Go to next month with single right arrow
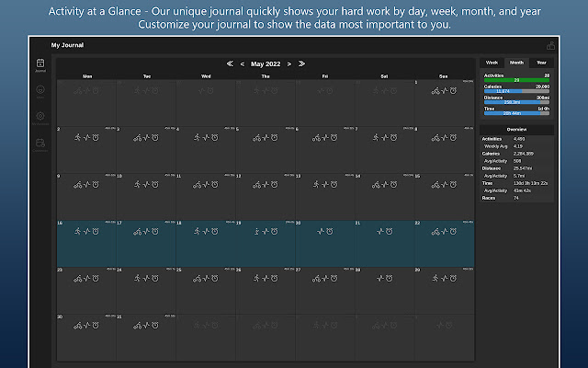 coord(288,64)
